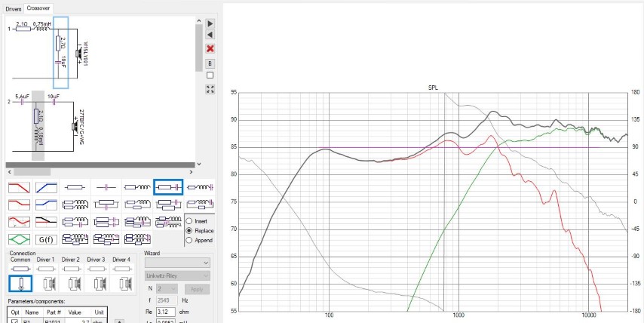
Task: Edit the f frequency field 2549
Action: coord(167,300)
